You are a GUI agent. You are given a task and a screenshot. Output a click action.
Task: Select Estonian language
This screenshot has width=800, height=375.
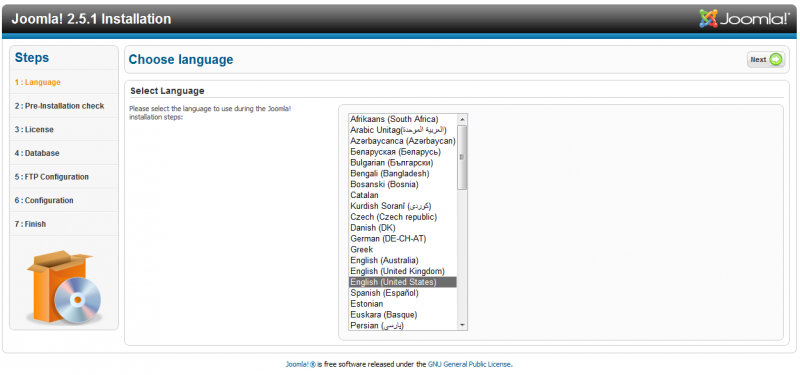click(403, 304)
